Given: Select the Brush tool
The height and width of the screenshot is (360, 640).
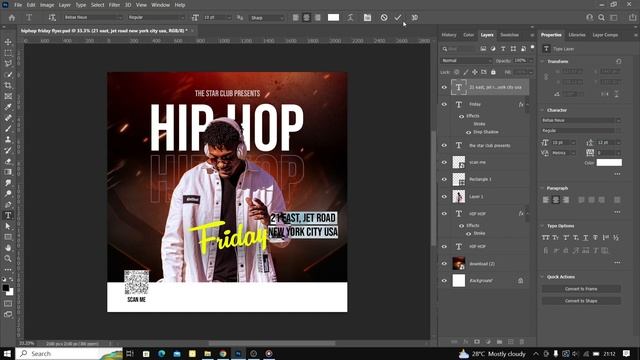Looking at the screenshot, I should tap(8, 129).
